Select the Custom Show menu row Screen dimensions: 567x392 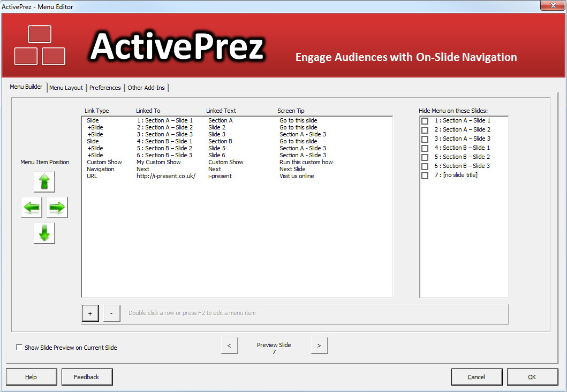(x=237, y=162)
